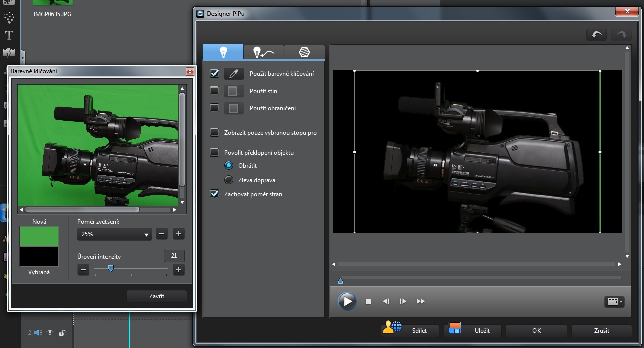Open the Poměr zvětšení 25% dropdown
This screenshot has width=644, height=348.
click(115, 234)
